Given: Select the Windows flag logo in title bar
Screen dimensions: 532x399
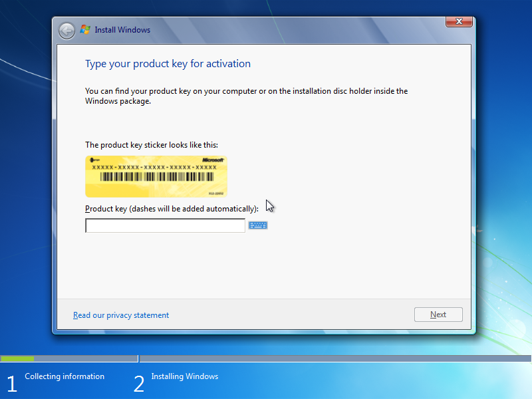Looking at the screenshot, I should coord(86,29).
